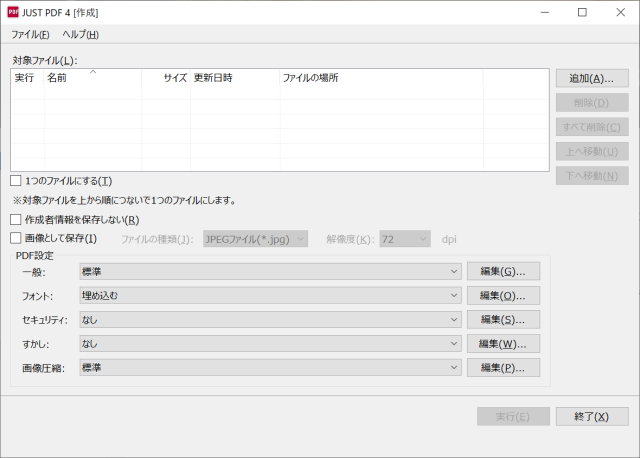The image size is (640, 458).
Task: Open the ヘルプ(H) menu
Action: [80, 35]
